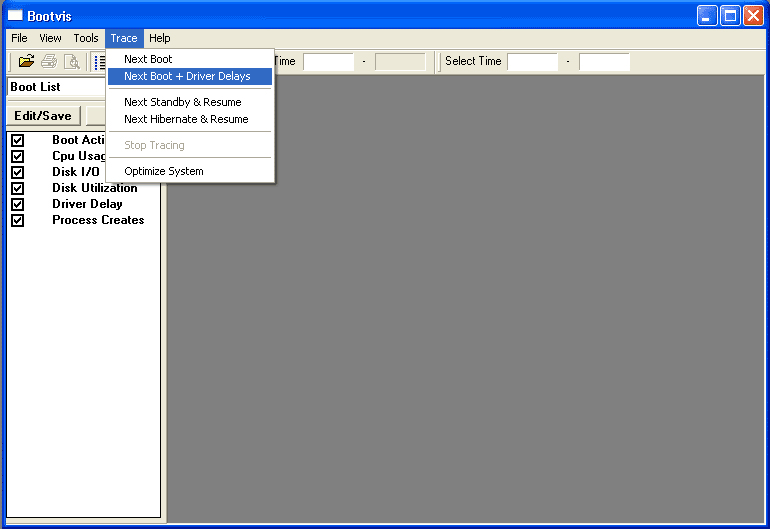Click the Bootvis title bar application icon
Viewport: 770px width, 529px height.
click(x=15, y=16)
